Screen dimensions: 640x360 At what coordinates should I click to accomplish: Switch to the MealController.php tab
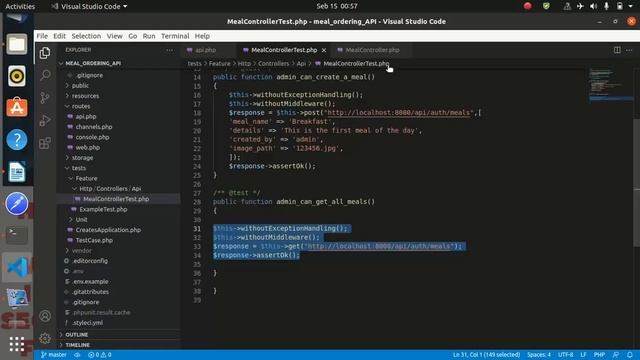(372, 50)
